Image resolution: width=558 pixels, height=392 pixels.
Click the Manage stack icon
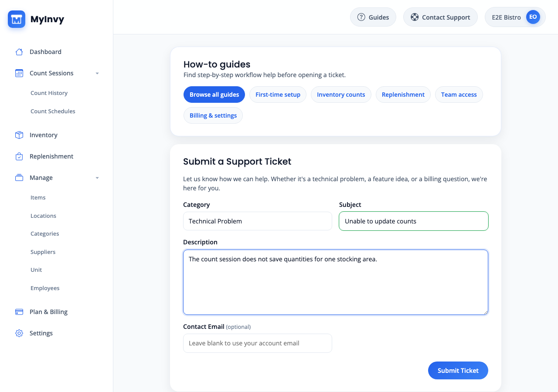point(19,178)
